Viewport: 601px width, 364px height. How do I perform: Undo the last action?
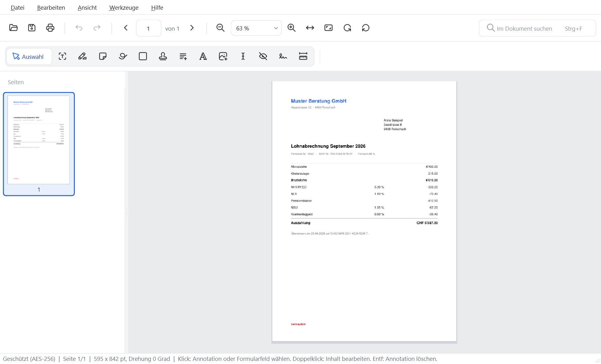coord(79,28)
